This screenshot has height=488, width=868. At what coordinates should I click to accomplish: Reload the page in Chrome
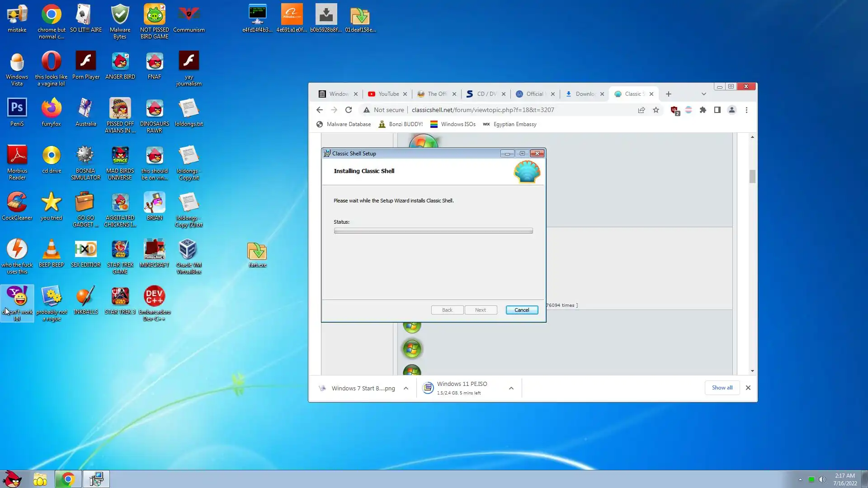coord(348,110)
